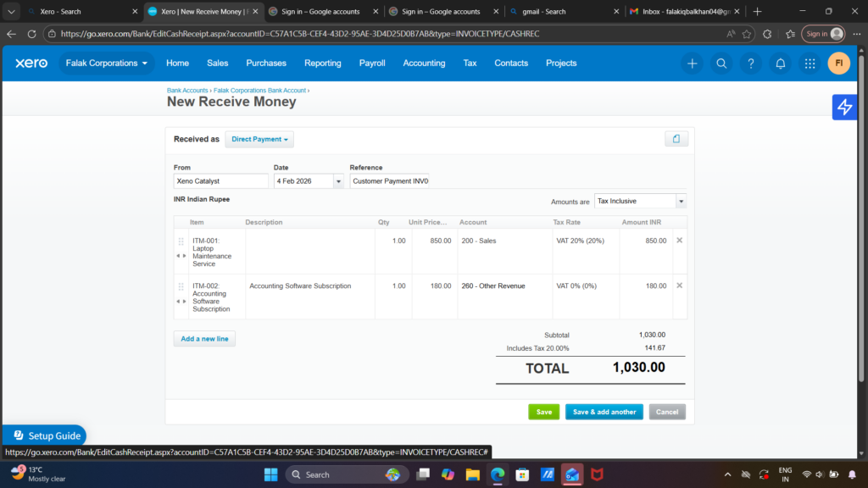This screenshot has height=488, width=868.
Task: Click the green Save button
Action: [x=543, y=412]
